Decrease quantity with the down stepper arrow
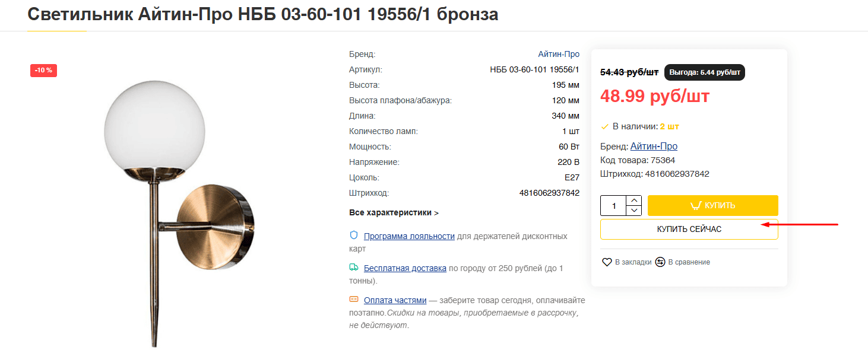 (634, 211)
